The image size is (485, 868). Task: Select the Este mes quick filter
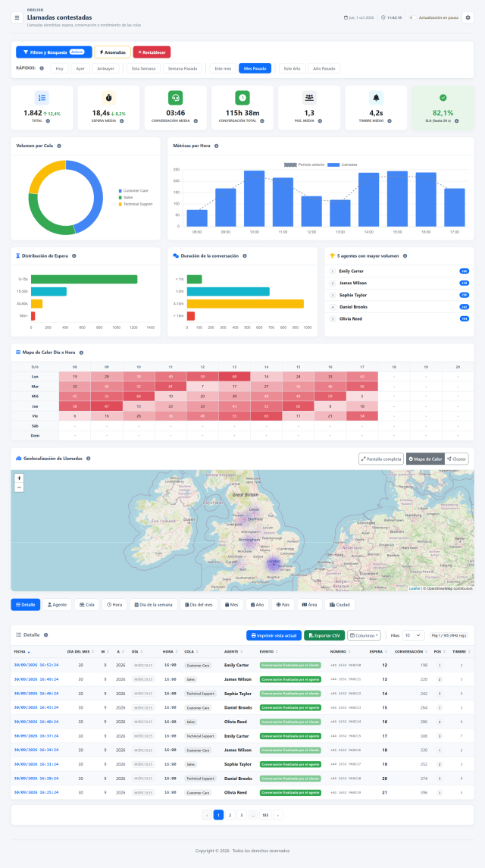click(223, 68)
